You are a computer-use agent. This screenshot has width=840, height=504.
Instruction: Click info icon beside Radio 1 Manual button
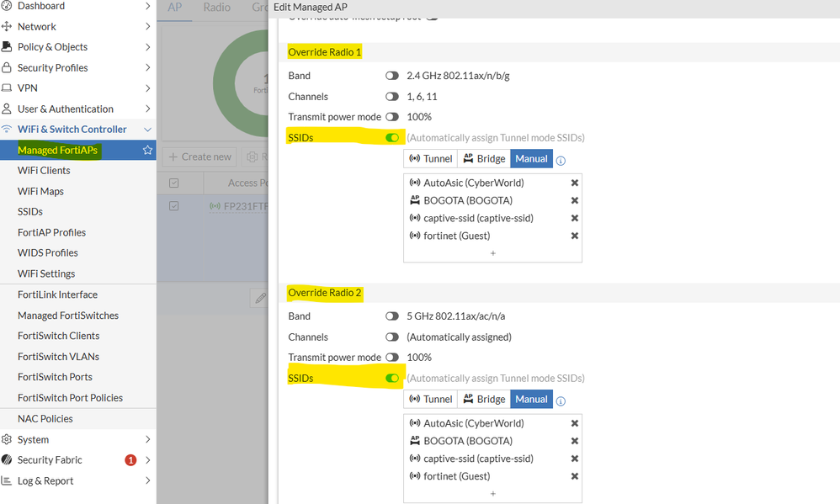pyautogui.click(x=561, y=160)
